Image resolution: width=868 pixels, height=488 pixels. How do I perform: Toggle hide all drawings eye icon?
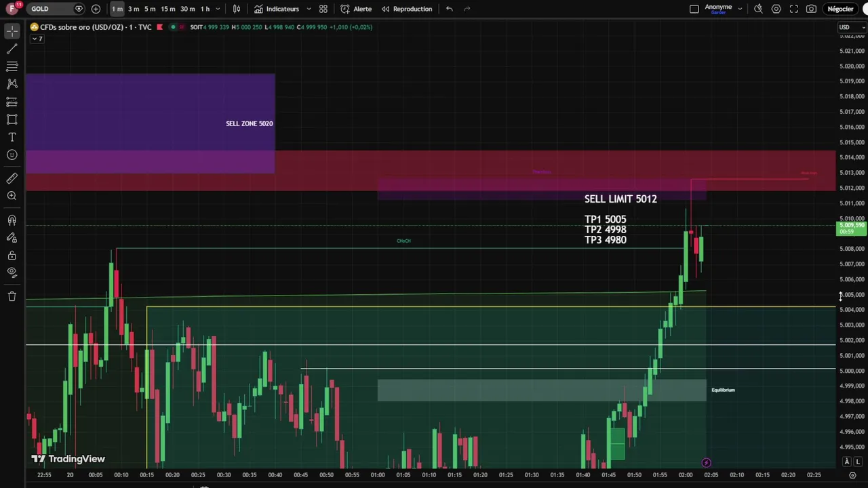click(12, 272)
